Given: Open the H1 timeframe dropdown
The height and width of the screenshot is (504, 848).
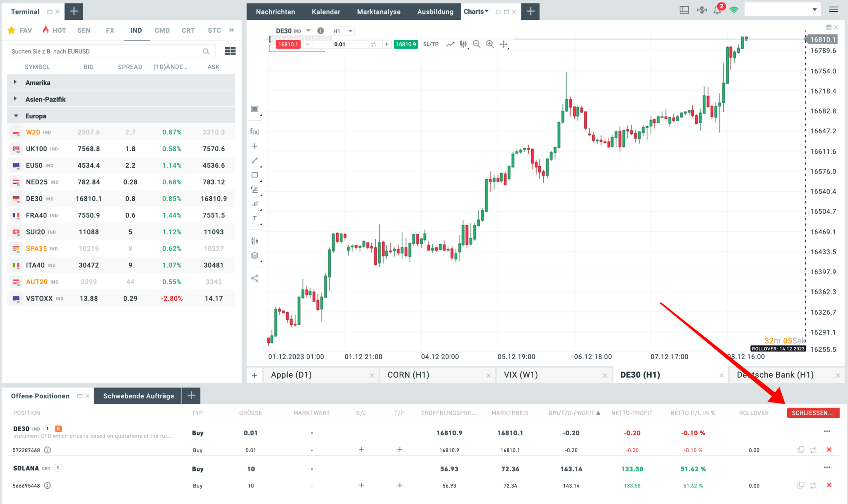Looking at the screenshot, I should coord(342,31).
